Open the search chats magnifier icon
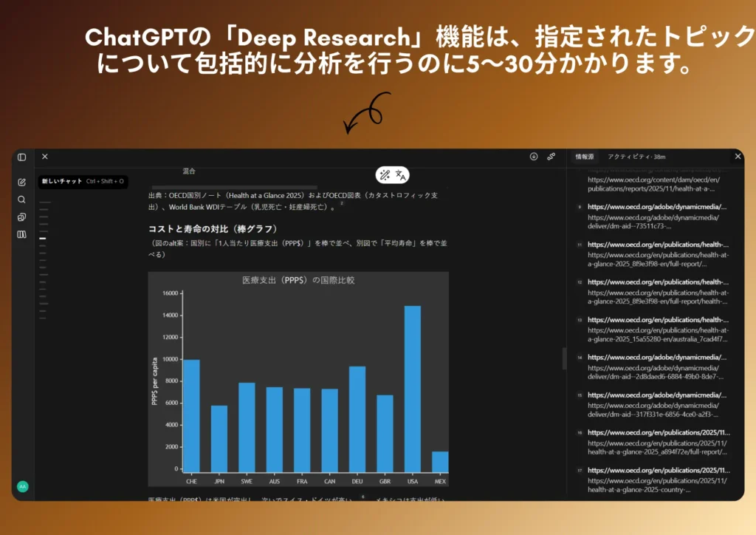Viewport: 756px width, 535px height. [21, 200]
